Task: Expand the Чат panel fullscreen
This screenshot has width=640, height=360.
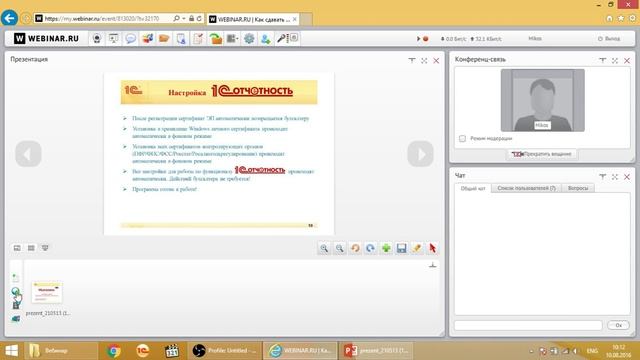Action: (x=615, y=177)
